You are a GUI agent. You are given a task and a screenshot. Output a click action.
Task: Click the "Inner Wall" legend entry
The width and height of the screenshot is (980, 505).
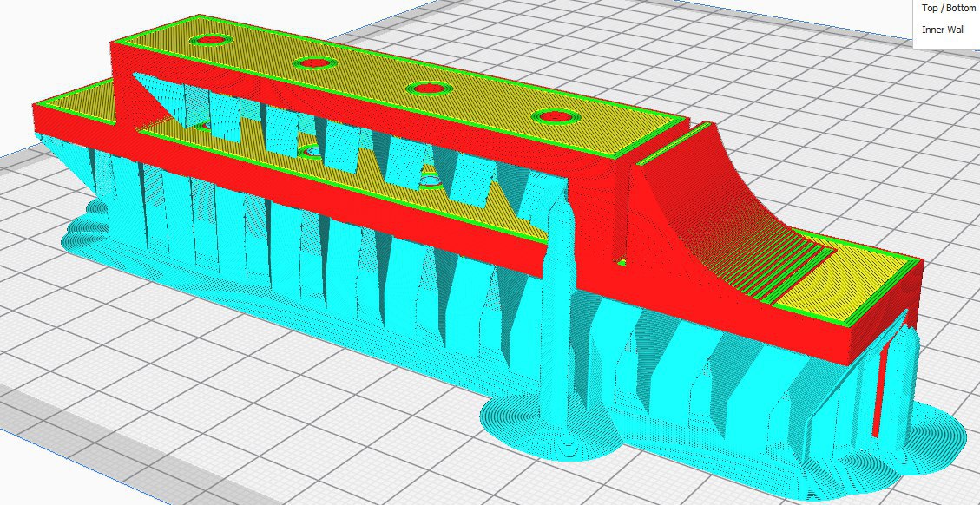944,30
